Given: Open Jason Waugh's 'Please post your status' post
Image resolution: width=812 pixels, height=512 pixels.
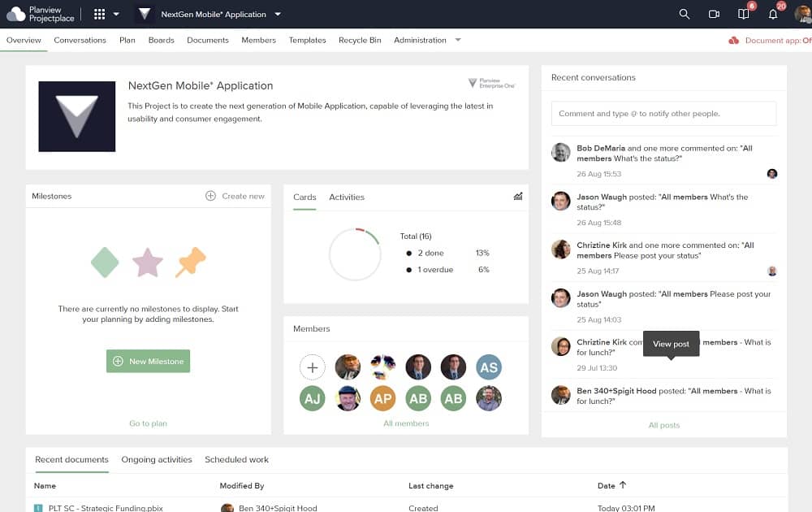Looking at the screenshot, I should (674, 299).
